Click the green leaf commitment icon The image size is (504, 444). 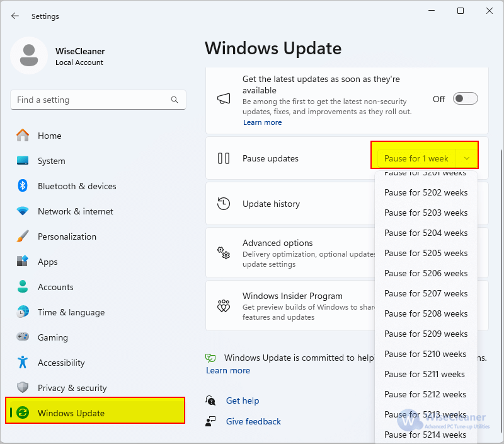[x=210, y=358]
